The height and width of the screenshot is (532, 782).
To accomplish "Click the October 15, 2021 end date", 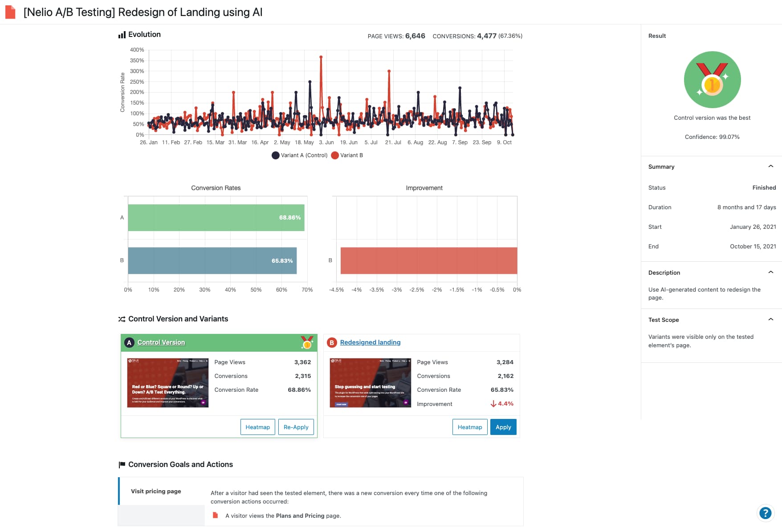I will [753, 246].
